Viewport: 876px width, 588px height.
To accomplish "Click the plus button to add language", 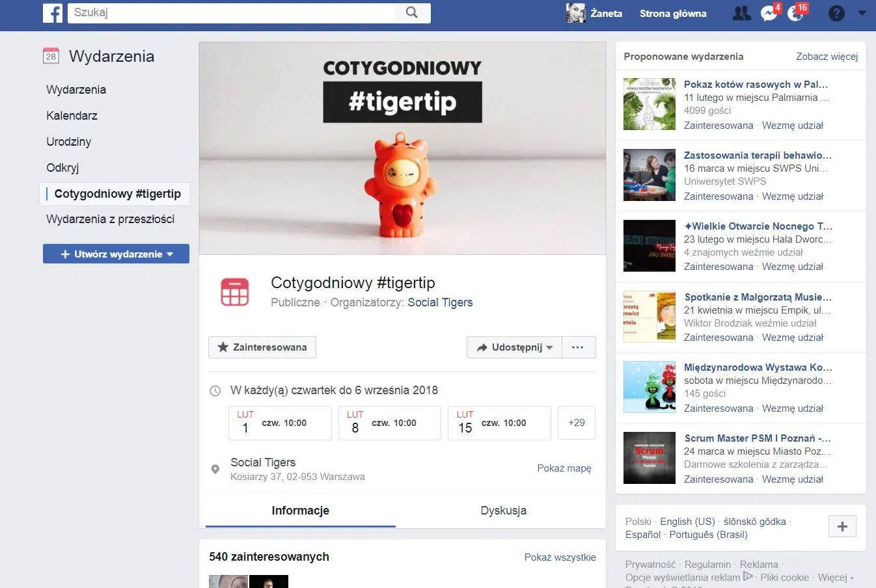I will click(842, 526).
